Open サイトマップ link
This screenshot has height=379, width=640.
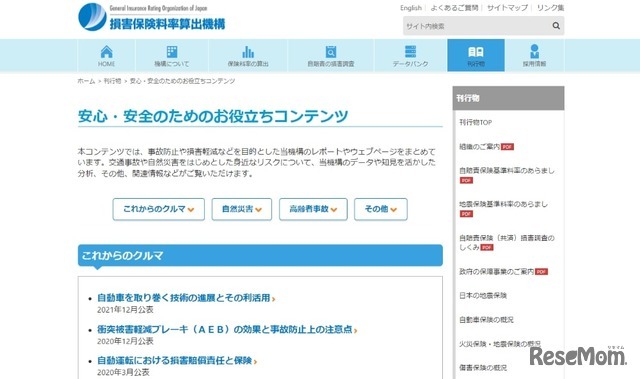point(507,8)
